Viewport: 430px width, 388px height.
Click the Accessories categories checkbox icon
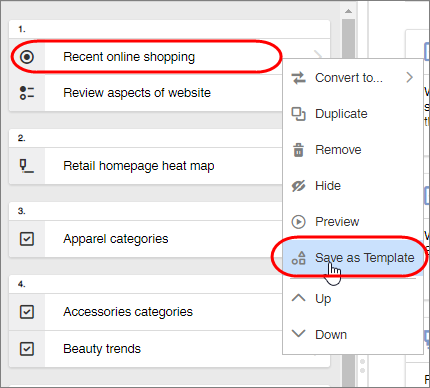(x=27, y=312)
